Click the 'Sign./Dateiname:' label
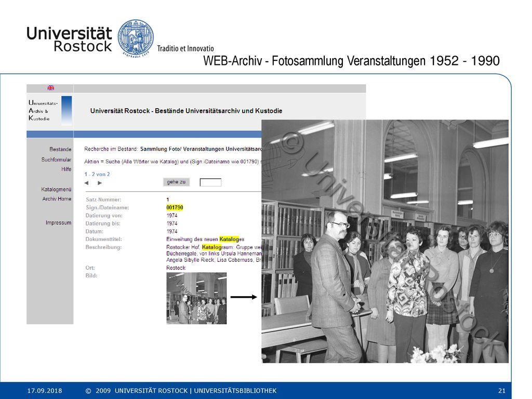Screen dimensions: 532x399 107,207
